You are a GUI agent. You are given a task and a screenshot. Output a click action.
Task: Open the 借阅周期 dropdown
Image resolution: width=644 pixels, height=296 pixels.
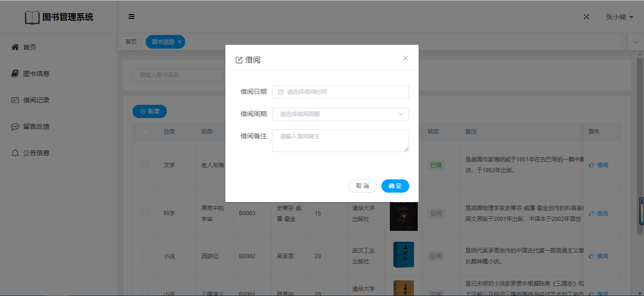[340, 114]
